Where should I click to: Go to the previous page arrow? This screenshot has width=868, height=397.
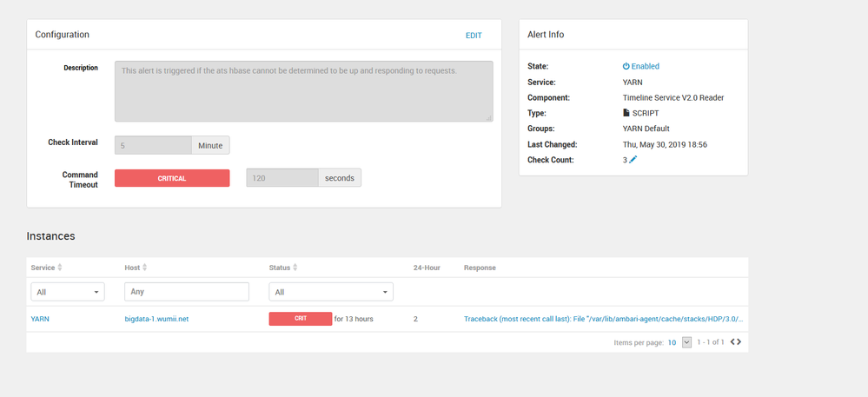[732, 342]
